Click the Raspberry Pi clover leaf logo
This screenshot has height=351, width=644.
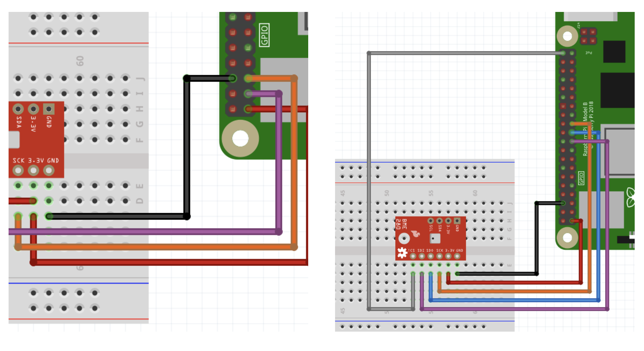tap(631, 195)
